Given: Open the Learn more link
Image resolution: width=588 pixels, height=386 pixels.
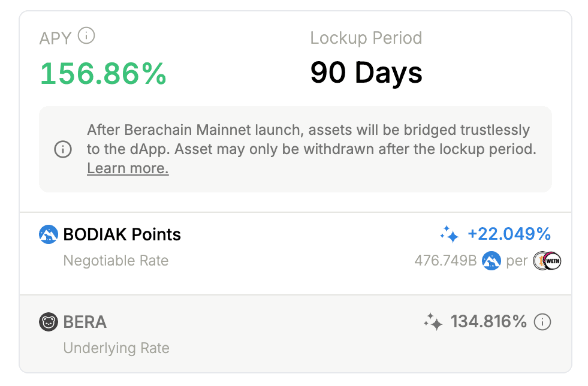Looking at the screenshot, I should pyautogui.click(x=128, y=168).
